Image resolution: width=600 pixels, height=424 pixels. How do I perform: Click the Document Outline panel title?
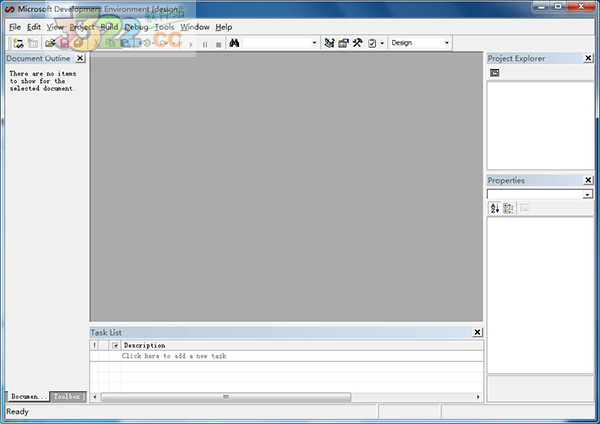(x=38, y=58)
